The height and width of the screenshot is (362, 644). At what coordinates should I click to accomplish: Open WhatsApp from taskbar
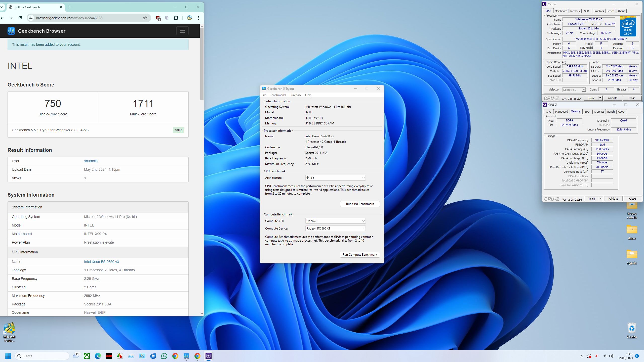pos(164,356)
